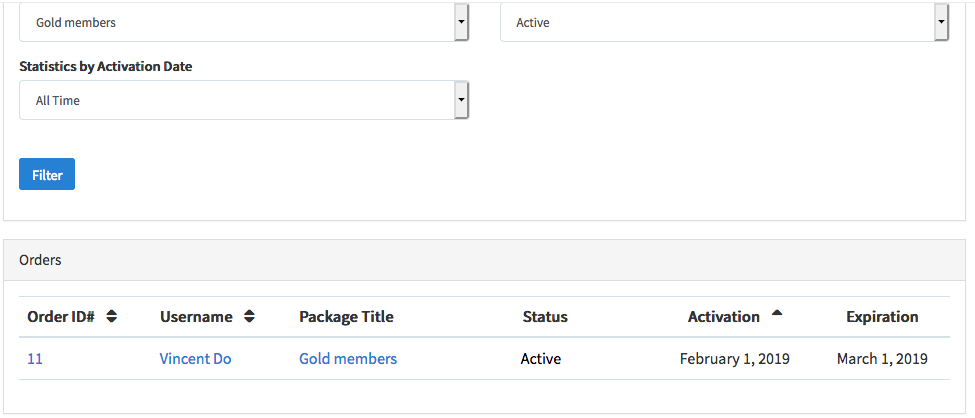The image size is (975, 418).
Task: Expand the All Time statistics date selector
Action: [236, 100]
